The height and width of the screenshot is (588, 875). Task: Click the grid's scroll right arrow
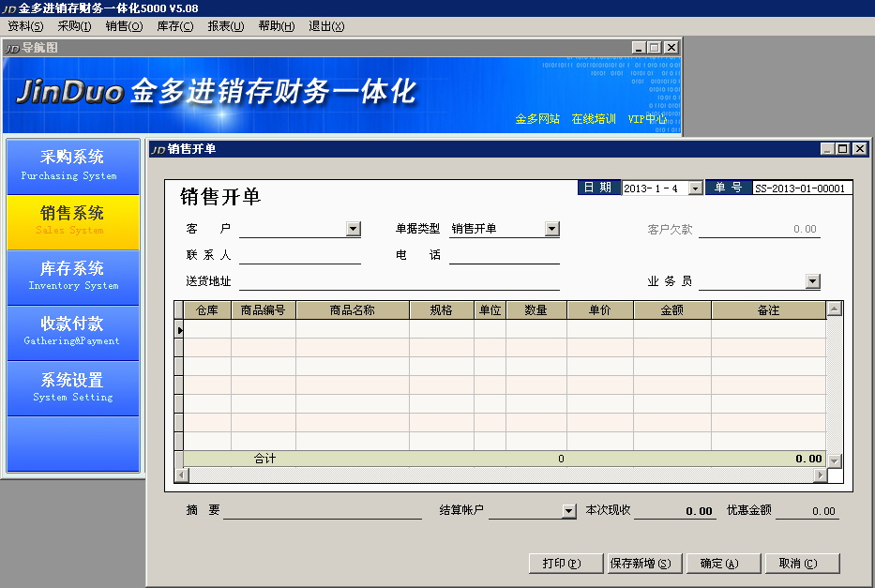click(x=820, y=475)
